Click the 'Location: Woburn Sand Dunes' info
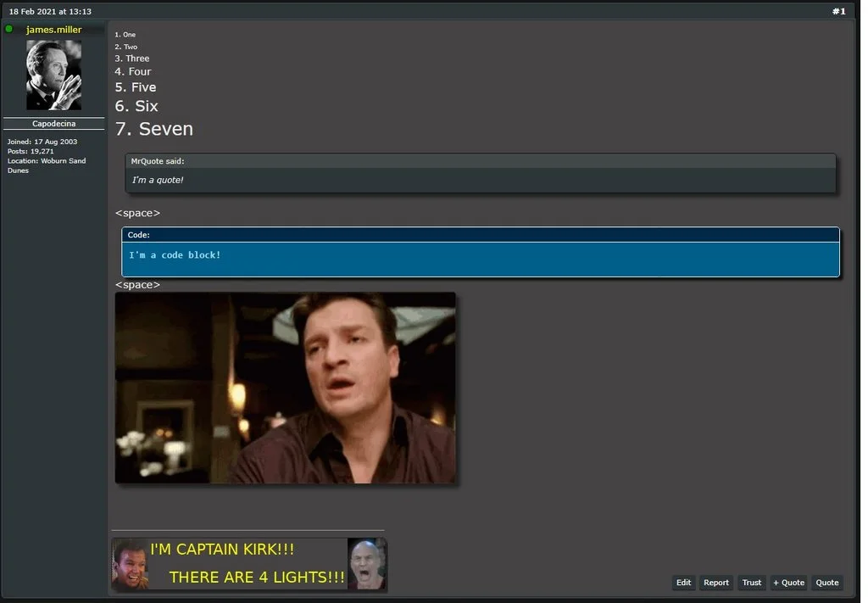This screenshot has width=868, height=603. click(47, 165)
